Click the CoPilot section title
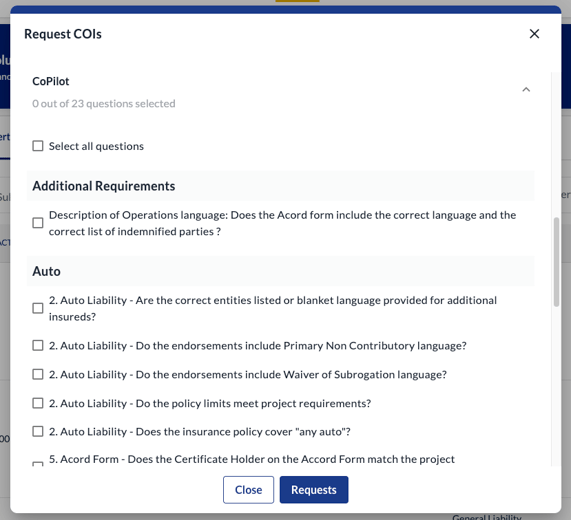The height and width of the screenshot is (520, 571). point(51,81)
